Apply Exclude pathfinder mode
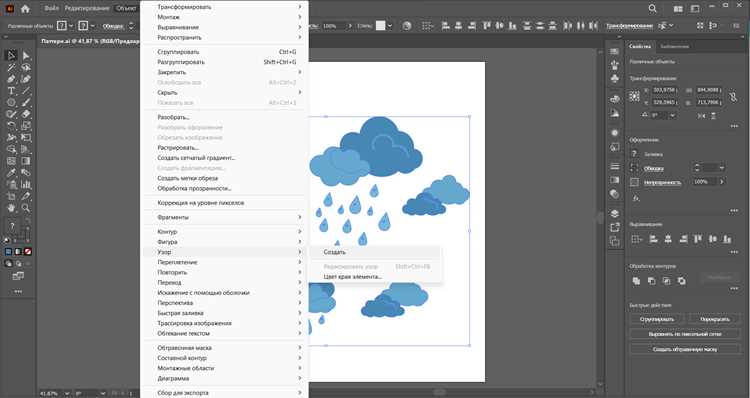 point(682,281)
